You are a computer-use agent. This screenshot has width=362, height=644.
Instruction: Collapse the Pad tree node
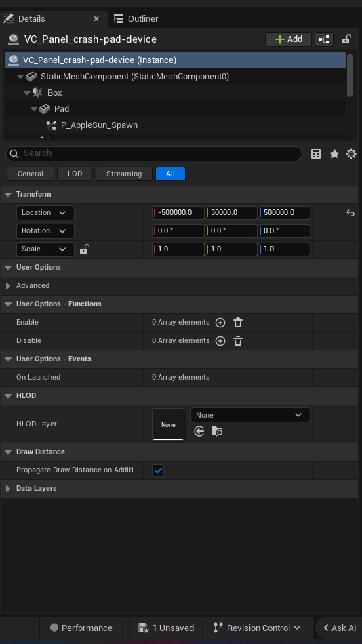click(x=34, y=109)
